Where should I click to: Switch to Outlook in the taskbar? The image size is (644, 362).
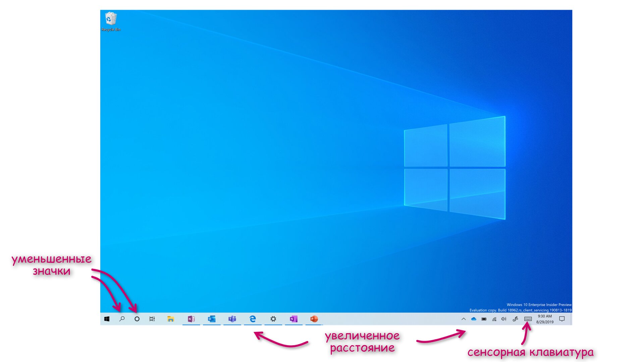(212, 319)
